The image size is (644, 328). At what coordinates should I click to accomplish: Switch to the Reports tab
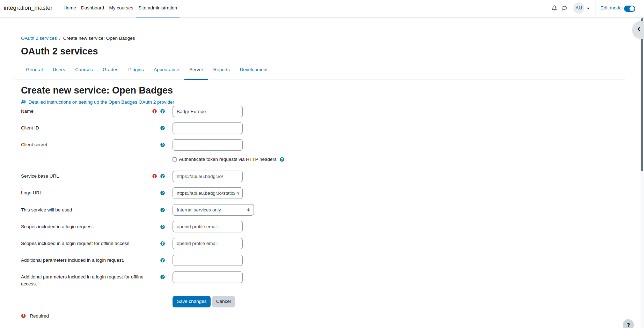click(x=221, y=70)
